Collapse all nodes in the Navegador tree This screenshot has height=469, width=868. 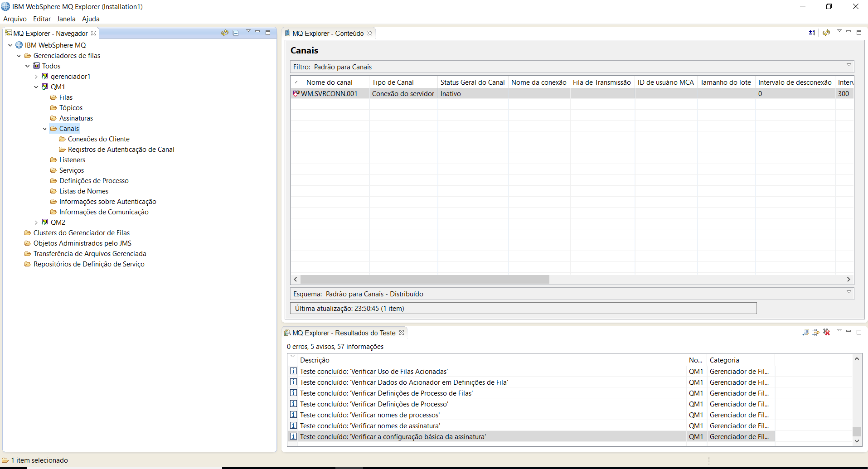pyautogui.click(x=236, y=33)
